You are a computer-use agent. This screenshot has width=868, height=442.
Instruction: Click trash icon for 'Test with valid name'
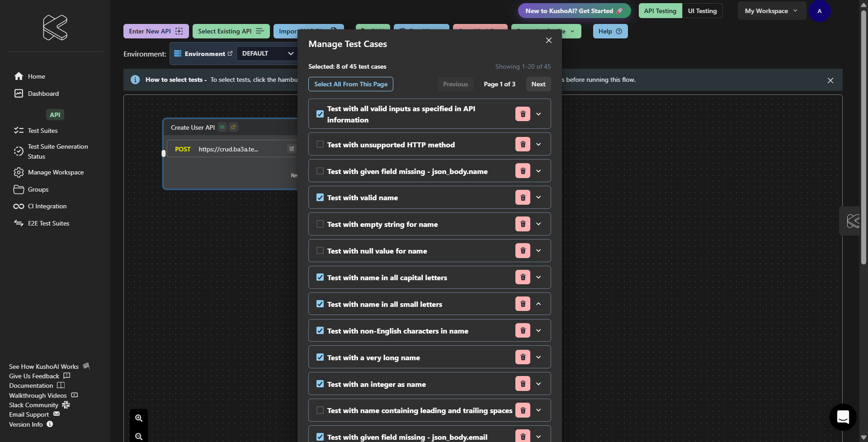tap(523, 197)
